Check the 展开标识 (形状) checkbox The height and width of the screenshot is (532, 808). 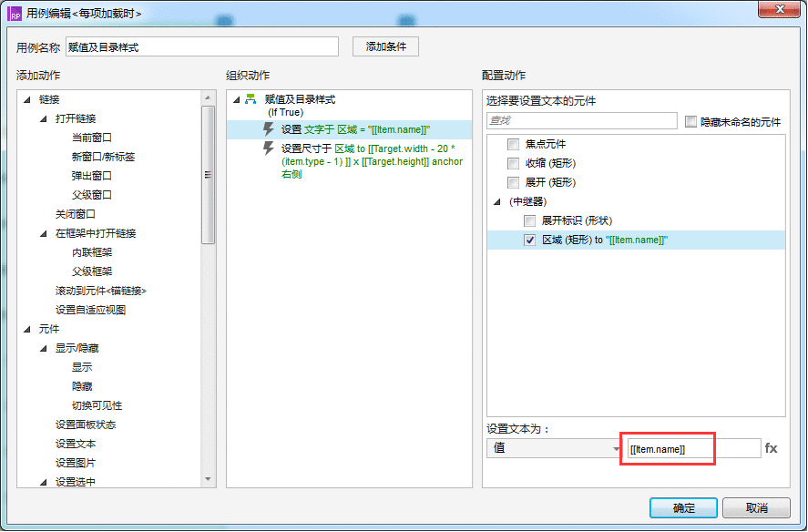click(530, 220)
